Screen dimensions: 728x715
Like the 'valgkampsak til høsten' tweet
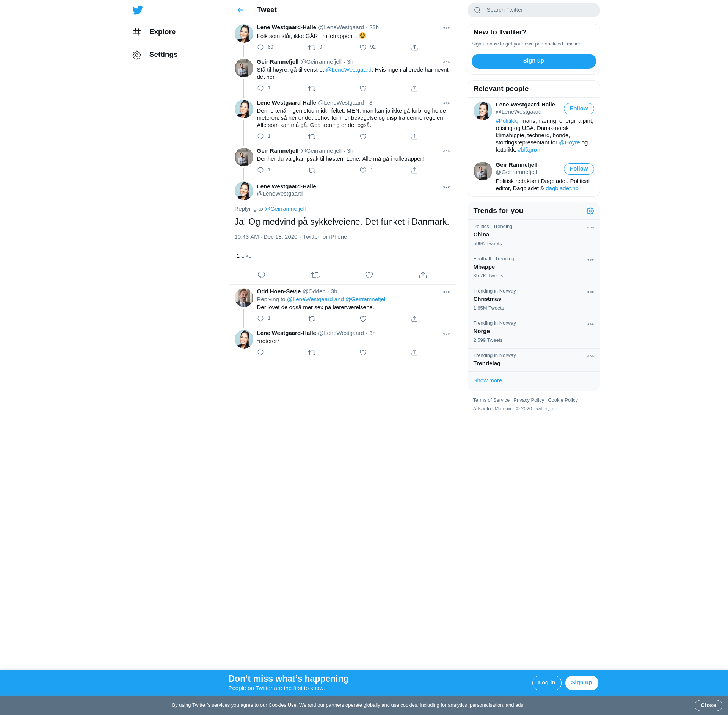363,170
